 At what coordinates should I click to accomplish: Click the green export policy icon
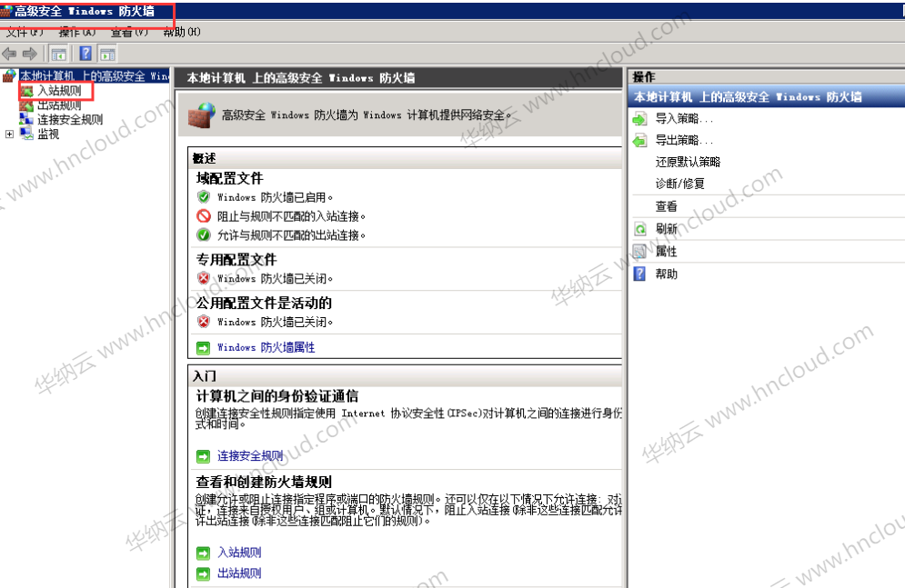pyautogui.click(x=639, y=141)
